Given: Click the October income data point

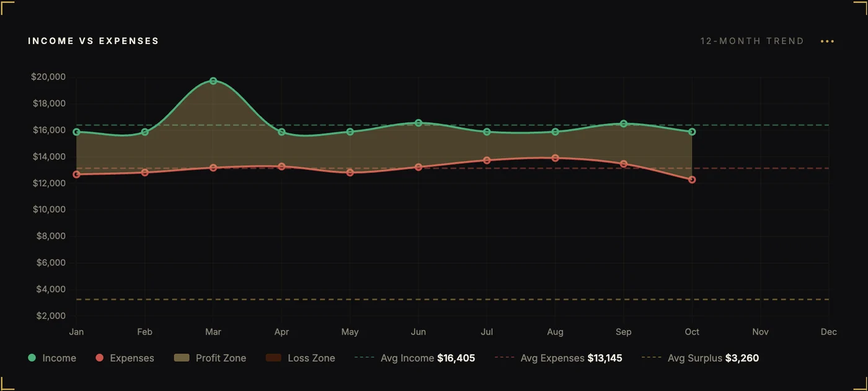Looking at the screenshot, I should click(x=692, y=132).
